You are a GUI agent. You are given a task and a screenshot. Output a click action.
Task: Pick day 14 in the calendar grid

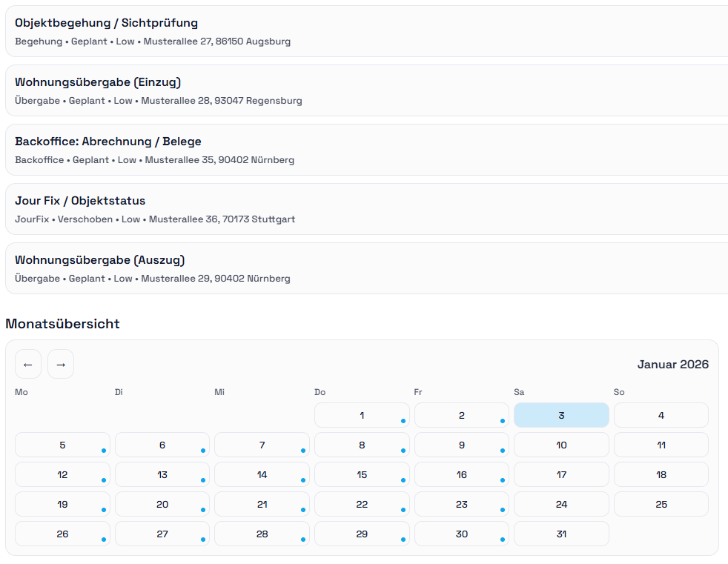pos(262,475)
